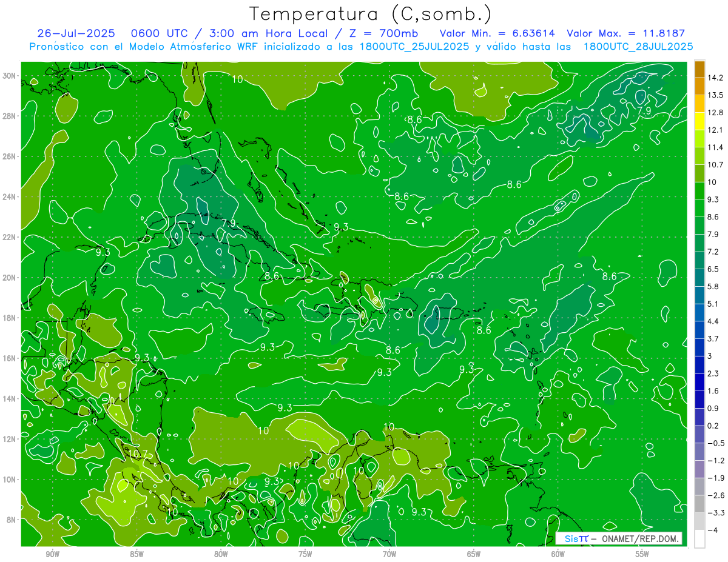Click the 30N latitude axis label
The height and width of the screenshot is (562, 728).
click(10, 76)
